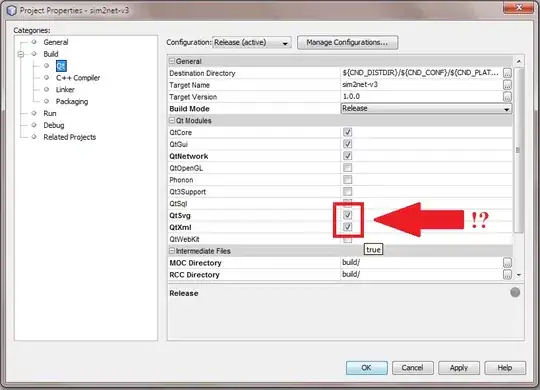This screenshot has width=540, height=390.
Task: Open the Target Version ellipsis editor
Action: pos(507,97)
